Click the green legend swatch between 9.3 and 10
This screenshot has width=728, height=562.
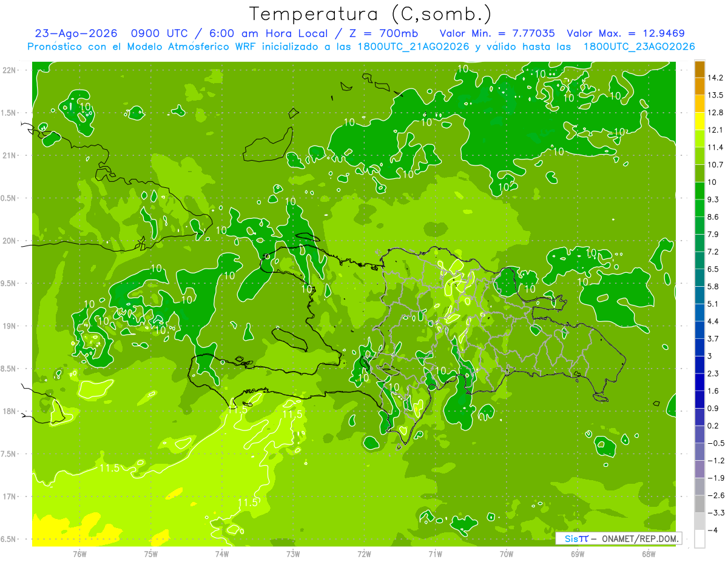tap(699, 191)
